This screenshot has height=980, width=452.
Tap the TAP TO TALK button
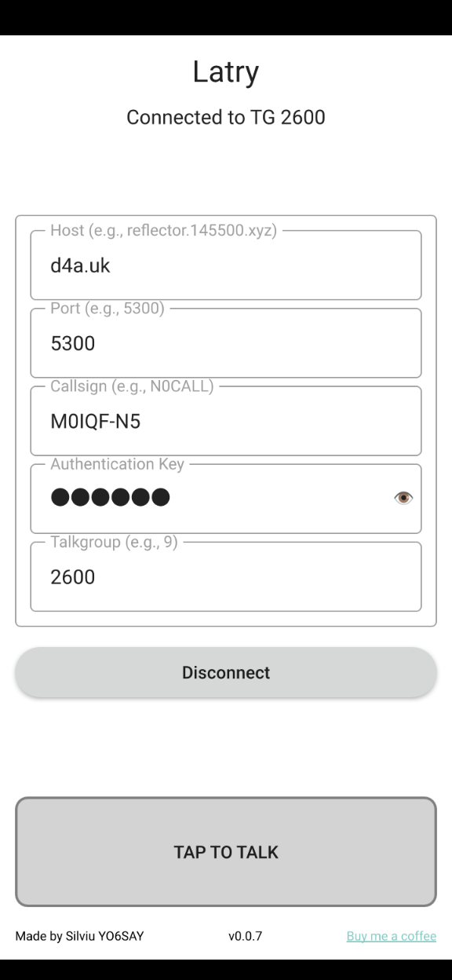pos(226,852)
